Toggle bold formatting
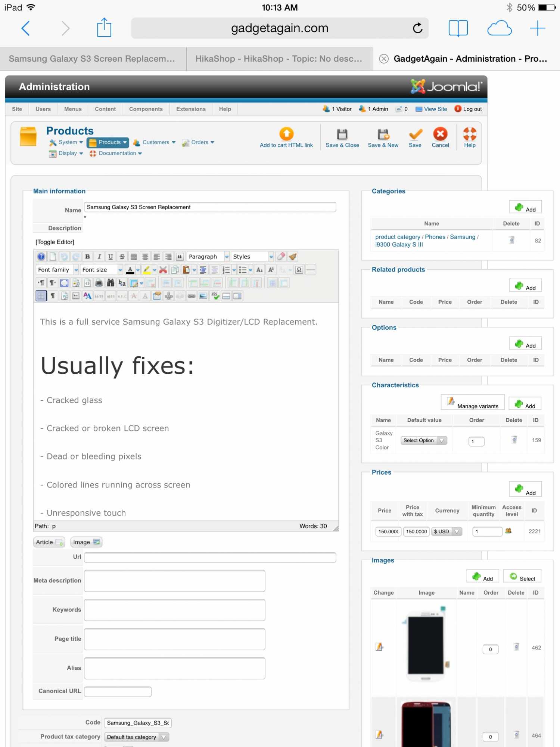Viewport: 560px width, 747px height. coord(87,257)
